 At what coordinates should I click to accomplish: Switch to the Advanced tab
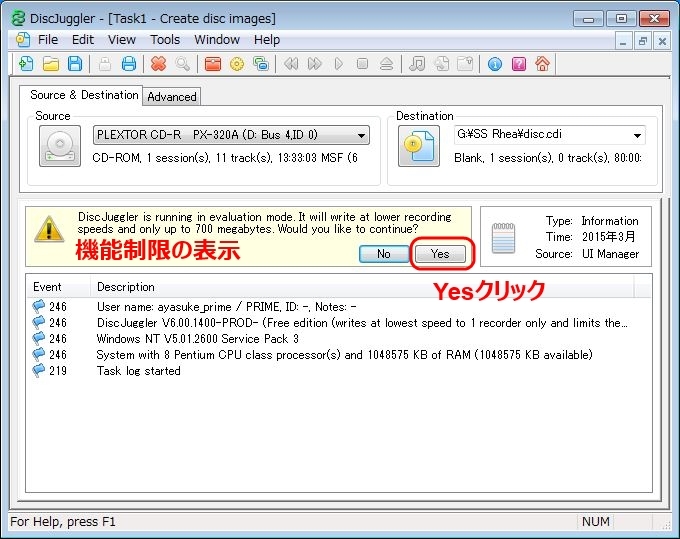click(172, 97)
